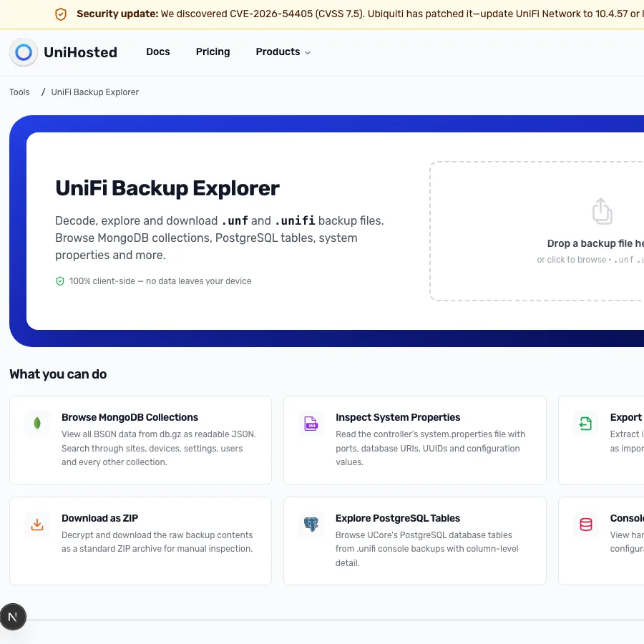Select the Download as ZIP heading
Screen dimensions: 644x644
[x=99, y=518]
